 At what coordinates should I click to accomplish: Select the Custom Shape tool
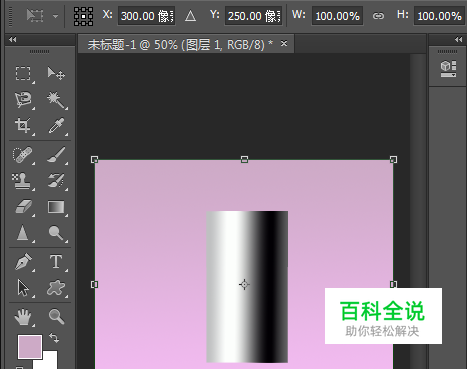click(x=56, y=288)
